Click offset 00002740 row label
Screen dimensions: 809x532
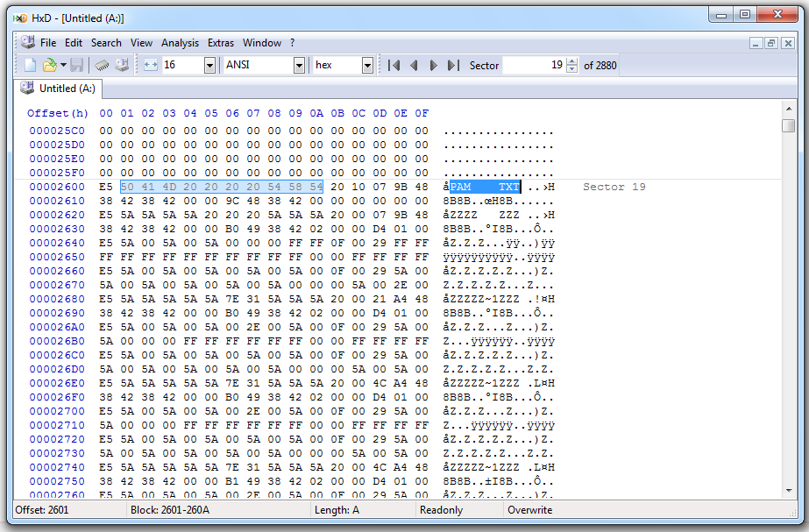point(57,467)
